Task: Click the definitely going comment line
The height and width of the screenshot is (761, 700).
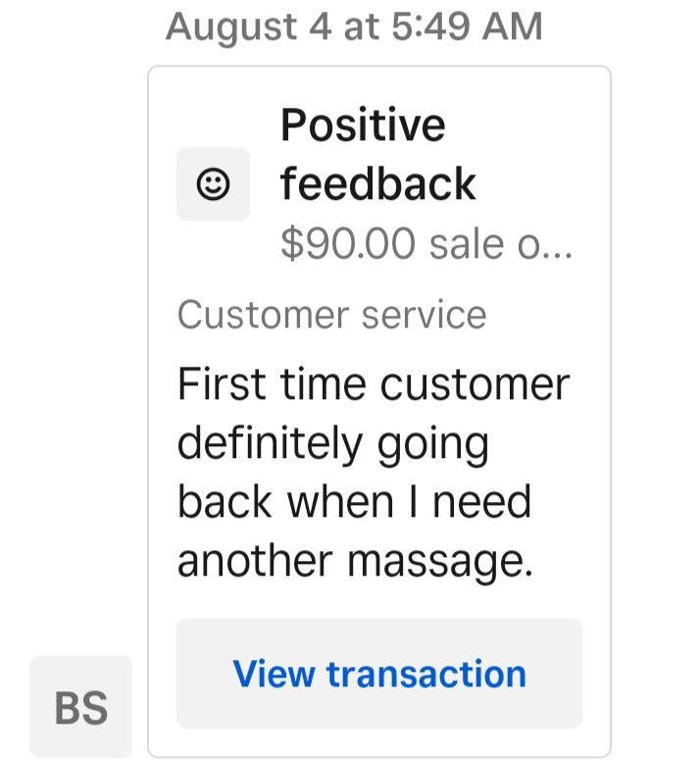Action: pos(332,444)
